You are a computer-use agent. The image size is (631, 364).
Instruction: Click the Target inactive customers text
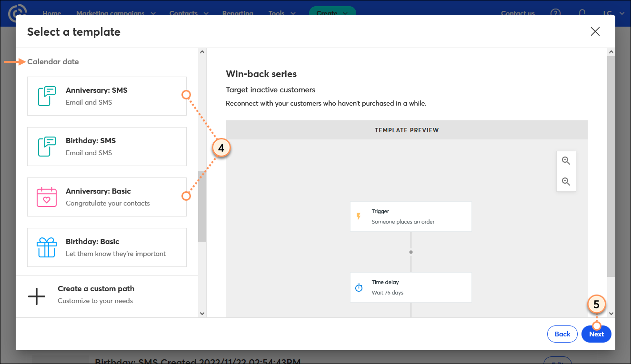[270, 90]
